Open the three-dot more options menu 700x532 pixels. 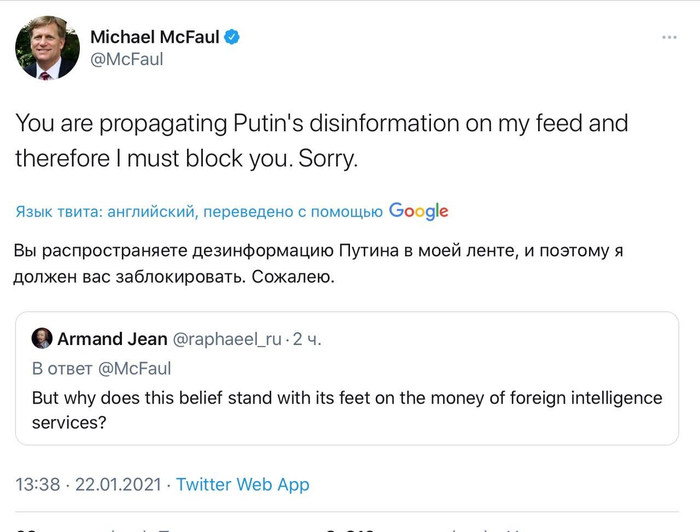click(x=669, y=37)
